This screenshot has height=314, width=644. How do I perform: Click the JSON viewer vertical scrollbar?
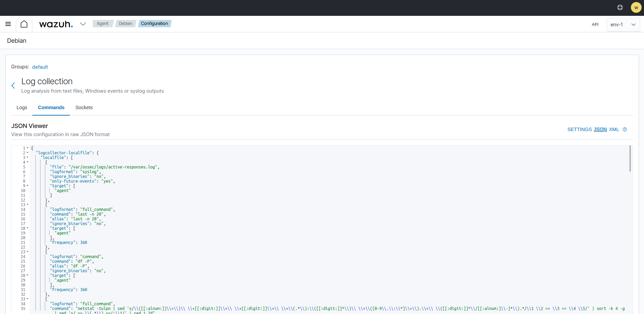[630, 158]
